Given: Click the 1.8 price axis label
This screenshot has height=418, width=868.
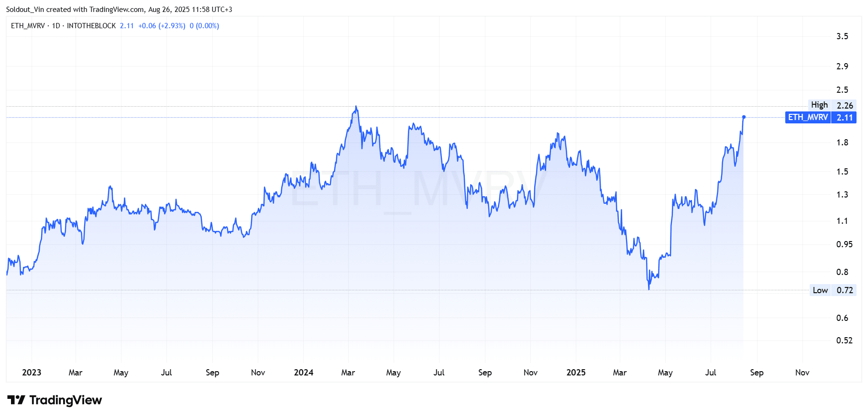Looking at the screenshot, I should coord(842,143).
